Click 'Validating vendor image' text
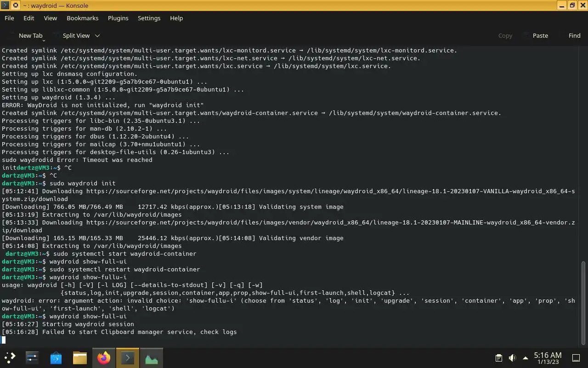 301,238
